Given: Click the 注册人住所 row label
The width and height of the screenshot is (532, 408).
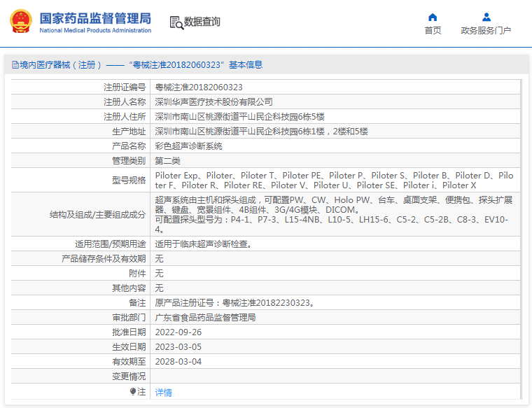Looking at the screenshot, I should (125, 117).
